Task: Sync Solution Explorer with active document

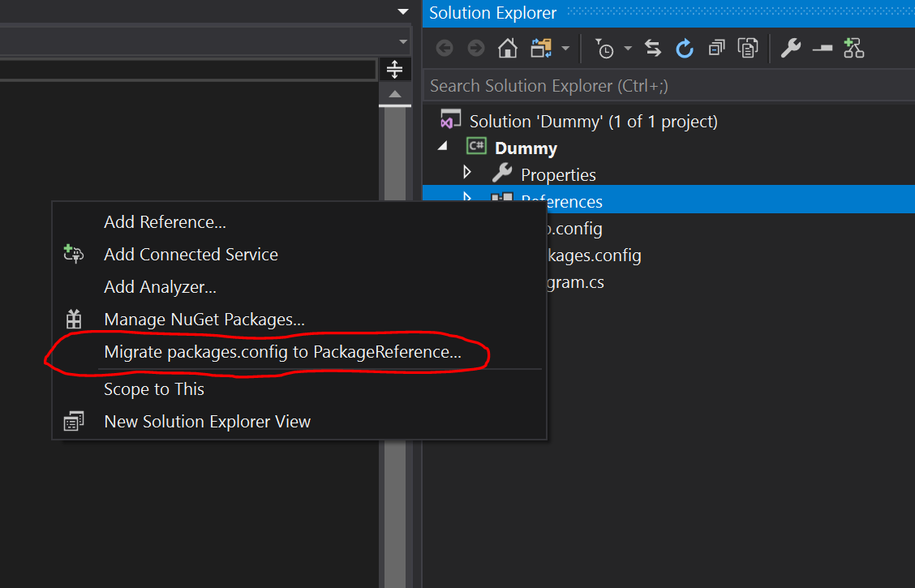Action: click(653, 48)
